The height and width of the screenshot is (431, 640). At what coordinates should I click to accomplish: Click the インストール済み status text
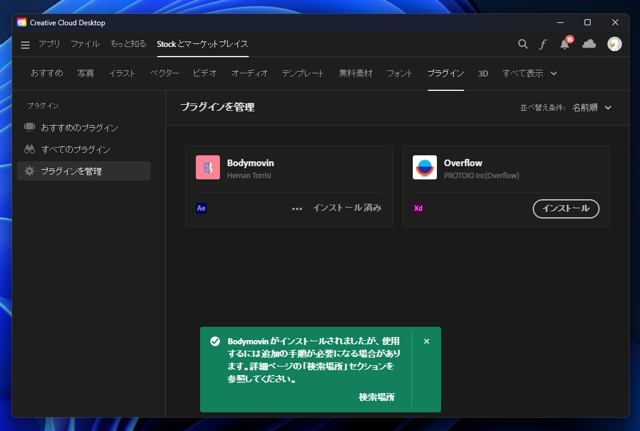point(347,208)
